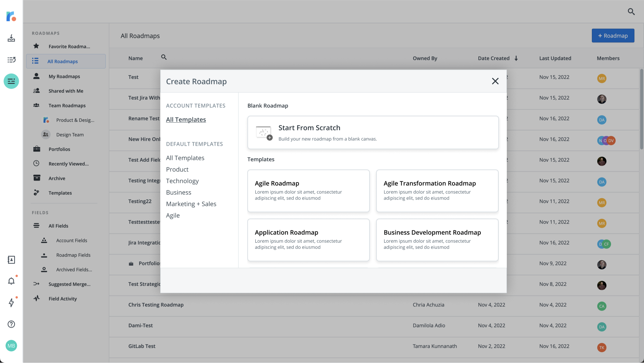Open the name search magnifier in table header

click(x=164, y=57)
